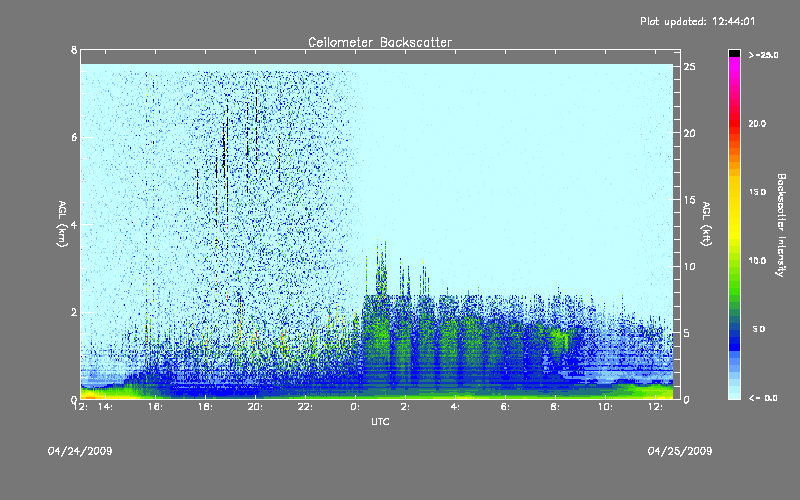Click the "2:" time tick label

point(406,407)
